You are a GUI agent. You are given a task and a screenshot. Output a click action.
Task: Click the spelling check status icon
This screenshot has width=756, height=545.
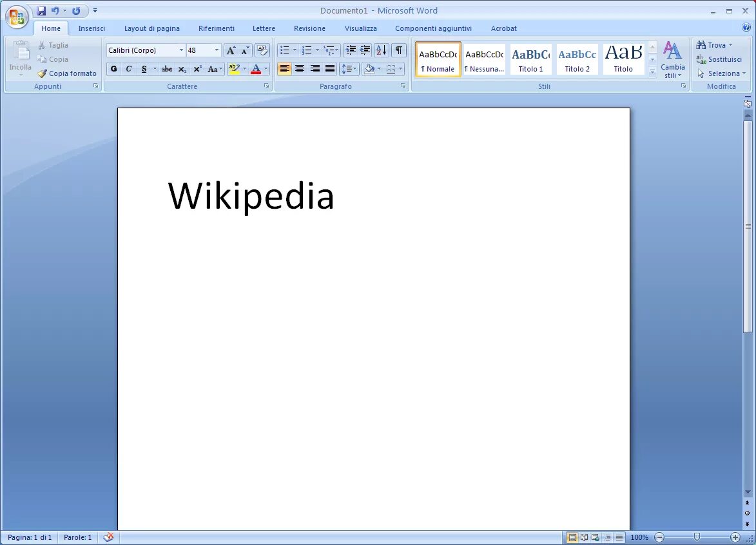click(108, 537)
